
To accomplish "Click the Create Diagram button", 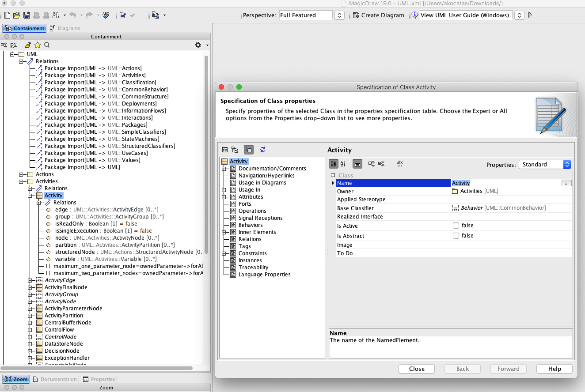I will [x=378, y=15].
